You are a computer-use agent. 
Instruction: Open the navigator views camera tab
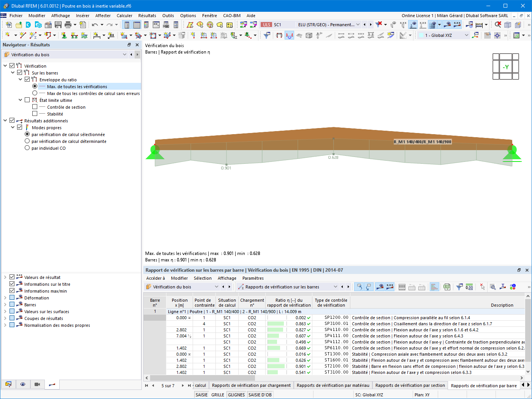pyautogui.click(x=37, y=384)
